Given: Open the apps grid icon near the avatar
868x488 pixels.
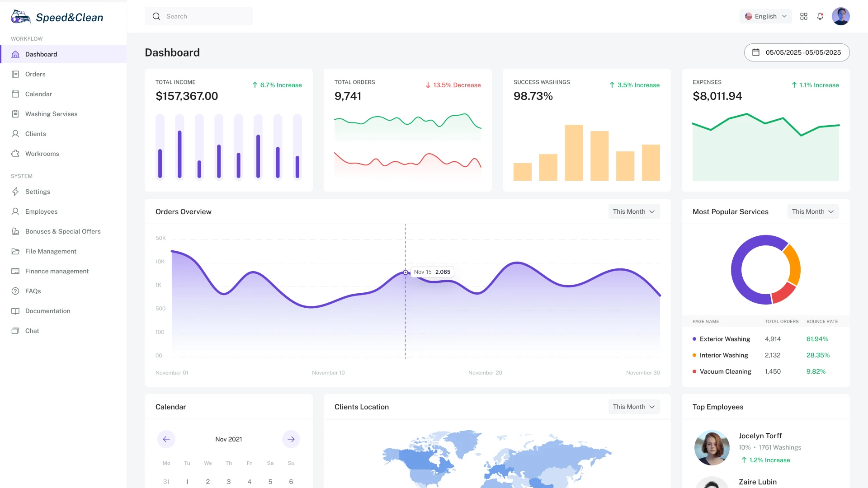Looking at the screenshot, I should (804, 16).
